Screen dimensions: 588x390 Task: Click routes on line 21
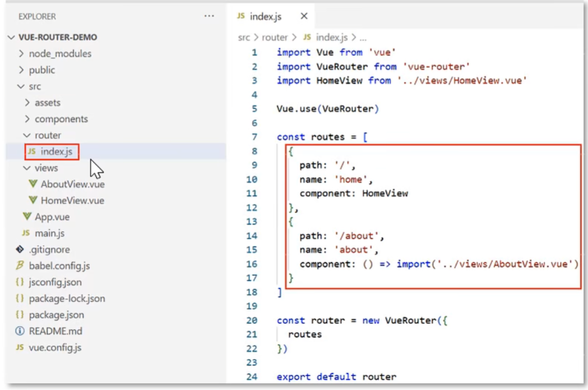pos(304,334)
